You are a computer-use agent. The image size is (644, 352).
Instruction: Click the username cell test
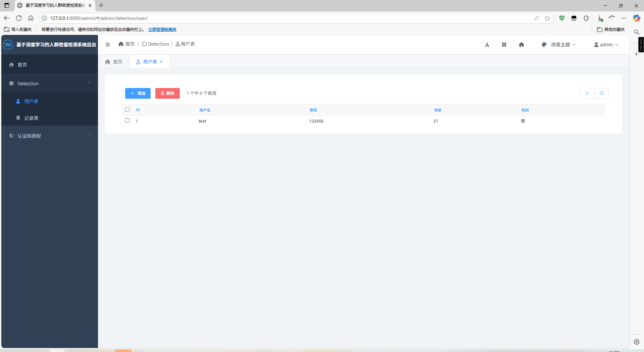[202, 121]
